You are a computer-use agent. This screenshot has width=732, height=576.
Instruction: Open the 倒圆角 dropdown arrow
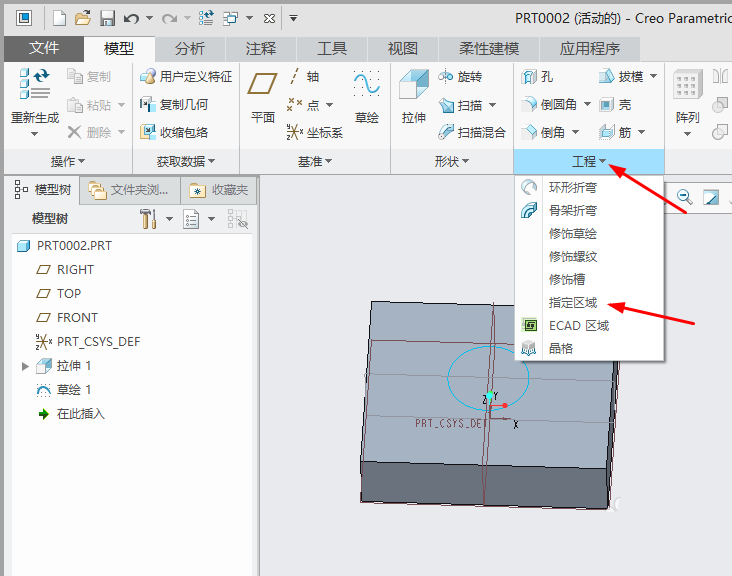[x=587, y=104]
